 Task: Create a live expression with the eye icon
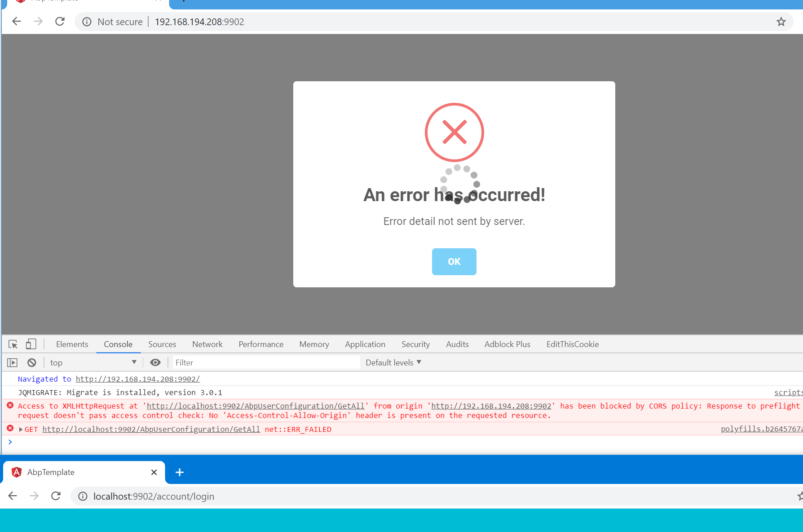[155, 362]
